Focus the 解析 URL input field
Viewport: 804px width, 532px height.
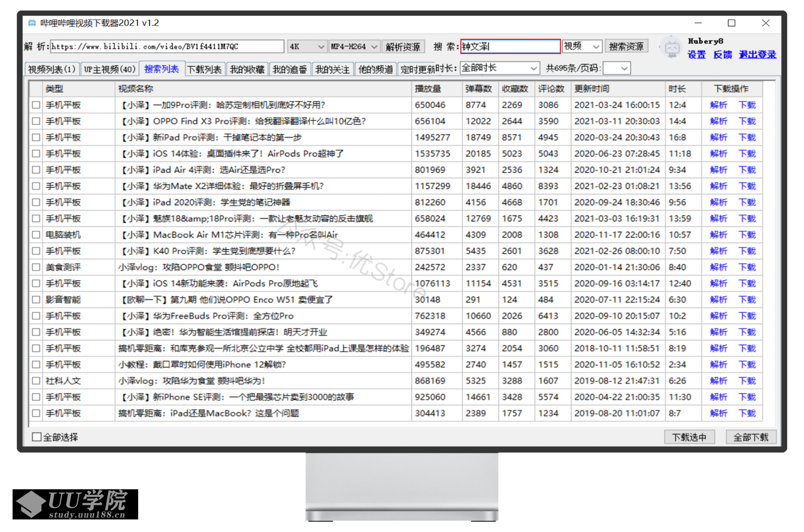pos(166,46)
